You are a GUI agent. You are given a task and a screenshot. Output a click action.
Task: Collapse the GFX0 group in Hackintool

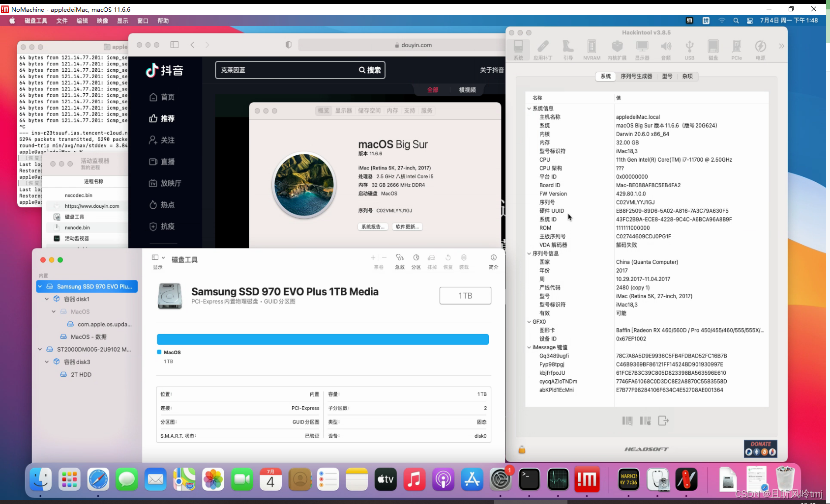[529, 322]
